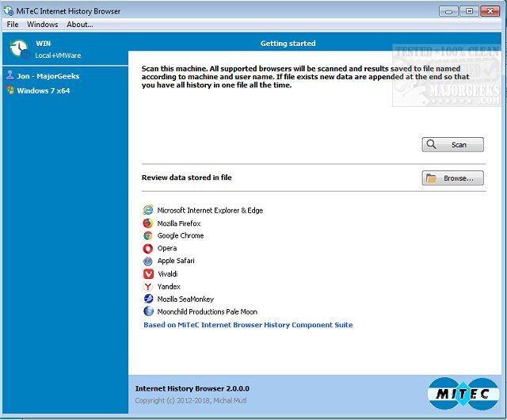Click the history clock icon next to WIN

point(19,48)
